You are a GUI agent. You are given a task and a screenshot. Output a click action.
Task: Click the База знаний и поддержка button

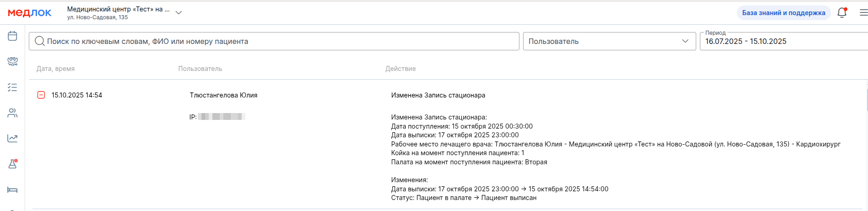[783, 13]
